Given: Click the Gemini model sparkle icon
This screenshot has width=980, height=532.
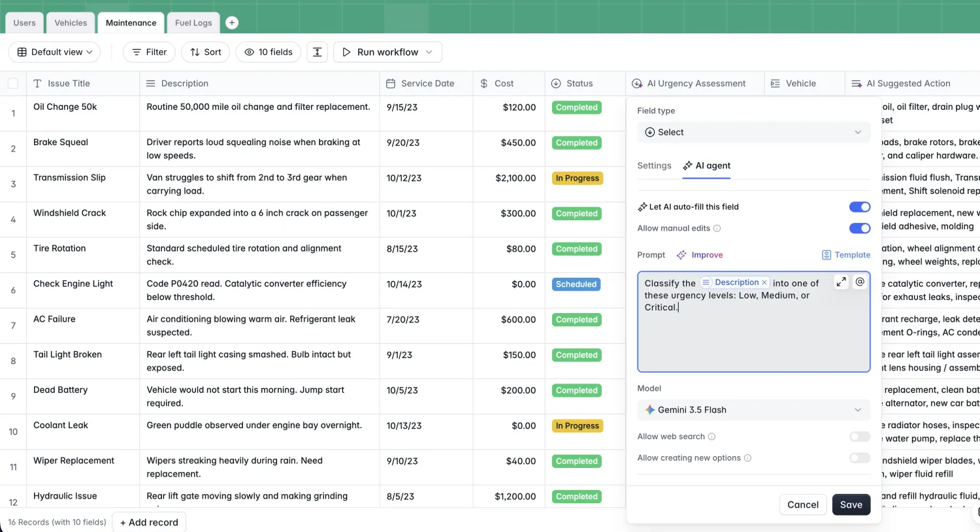Looking at the screenshot, I should pos(649,410).
